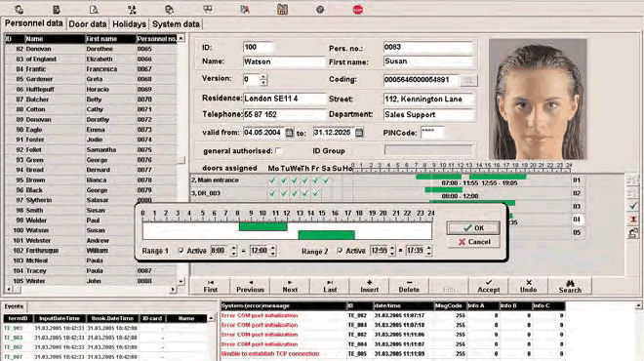Screen dimensions: 644x361
Task: Open help via round question-mark toolbar icon
Action: (x=320, y=10)
